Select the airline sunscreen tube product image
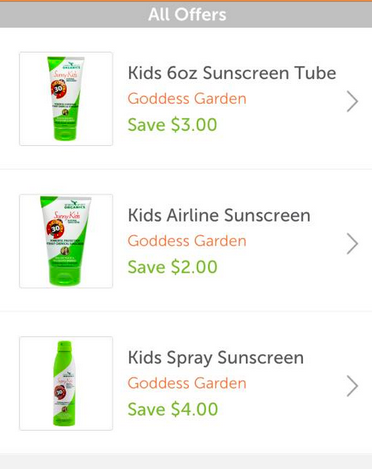The width and height of the screenshot is (372, 469). pyautogui.click(x=66, y=241)
